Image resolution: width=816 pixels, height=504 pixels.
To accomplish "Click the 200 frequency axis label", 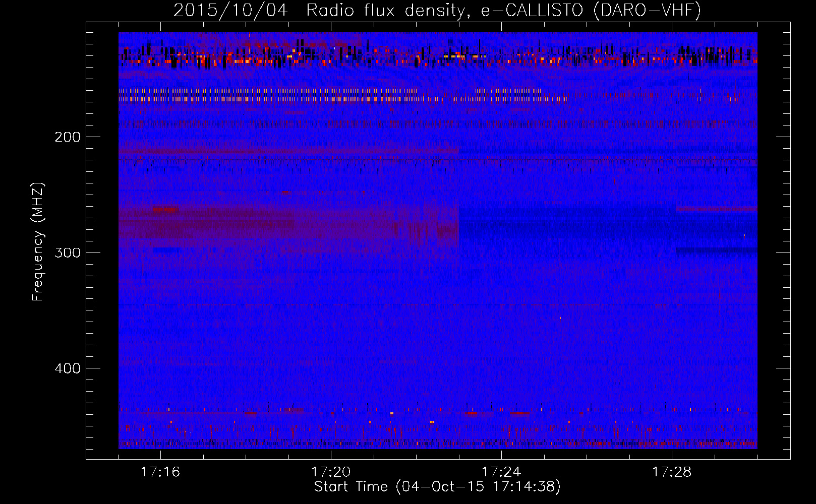I will point(68,137).
